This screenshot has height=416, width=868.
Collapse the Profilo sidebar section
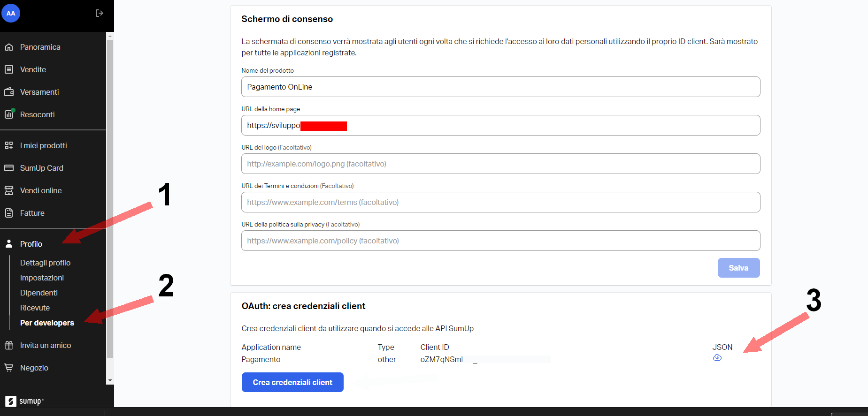31,244
